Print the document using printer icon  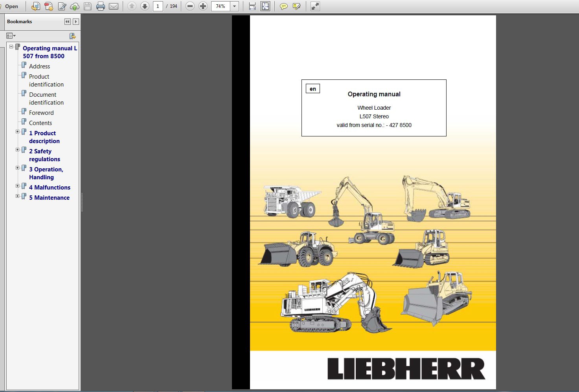pyautogui.click(x=101, y=6)
